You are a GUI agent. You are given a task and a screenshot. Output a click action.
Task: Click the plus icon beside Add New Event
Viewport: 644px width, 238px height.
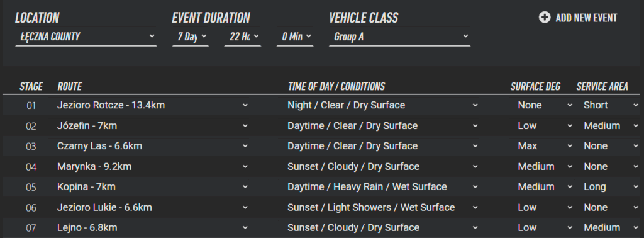click(x=545, y=18)
